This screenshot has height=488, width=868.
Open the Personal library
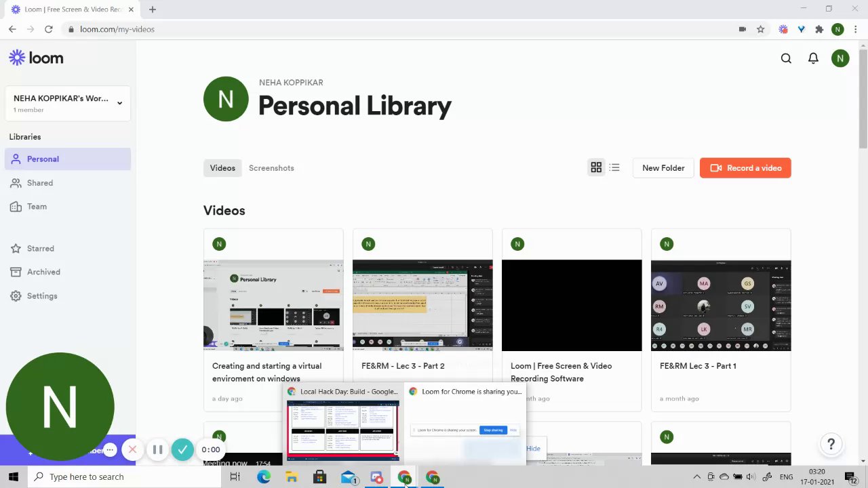tap(68, 159)
